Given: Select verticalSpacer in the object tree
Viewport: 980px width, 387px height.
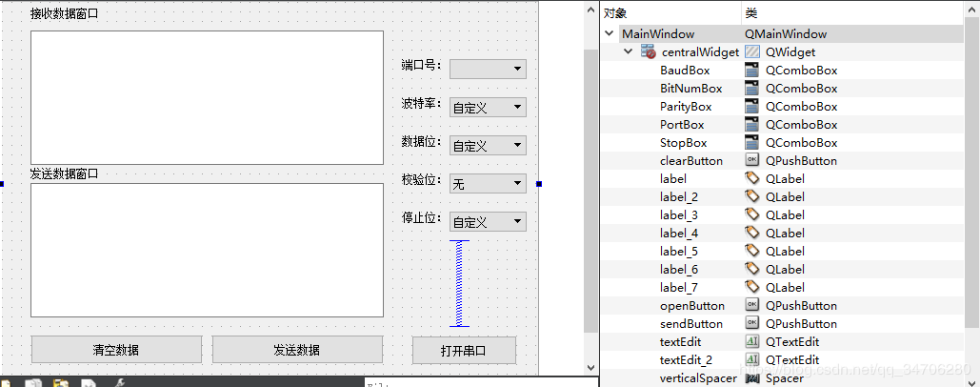Looking at the screenshot, I should [x=699, y=378].
